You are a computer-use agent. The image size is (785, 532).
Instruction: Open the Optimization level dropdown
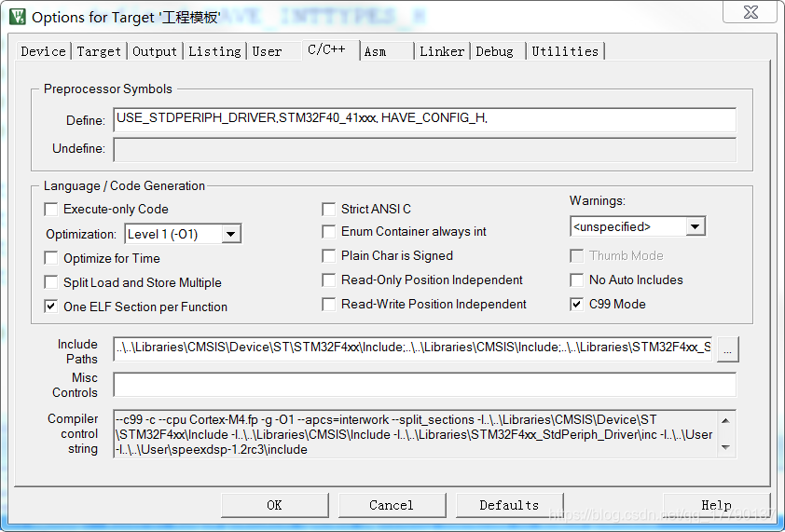pos(230,234)
